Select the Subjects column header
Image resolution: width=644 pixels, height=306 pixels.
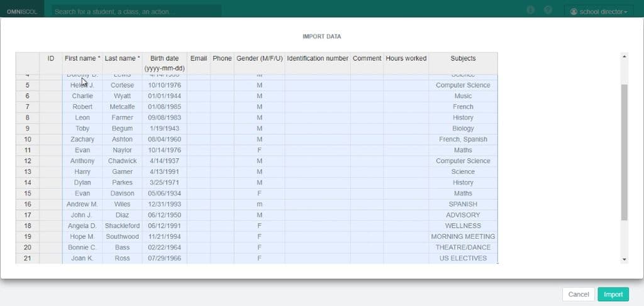coord(463,63)
